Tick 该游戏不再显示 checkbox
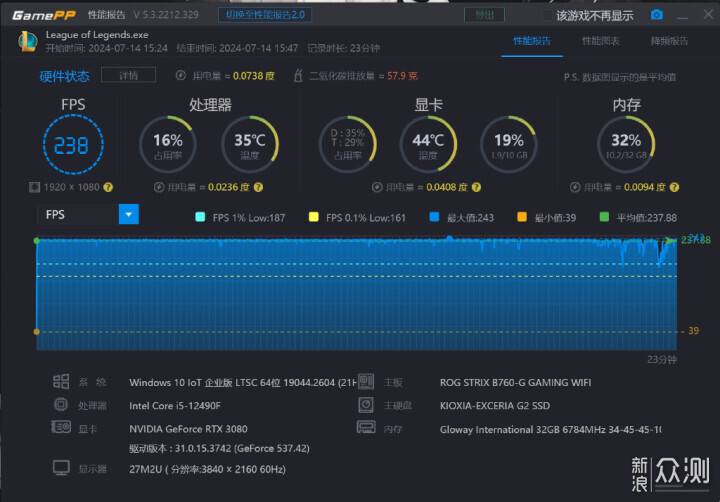720x502 pixels. pos(547,15)
